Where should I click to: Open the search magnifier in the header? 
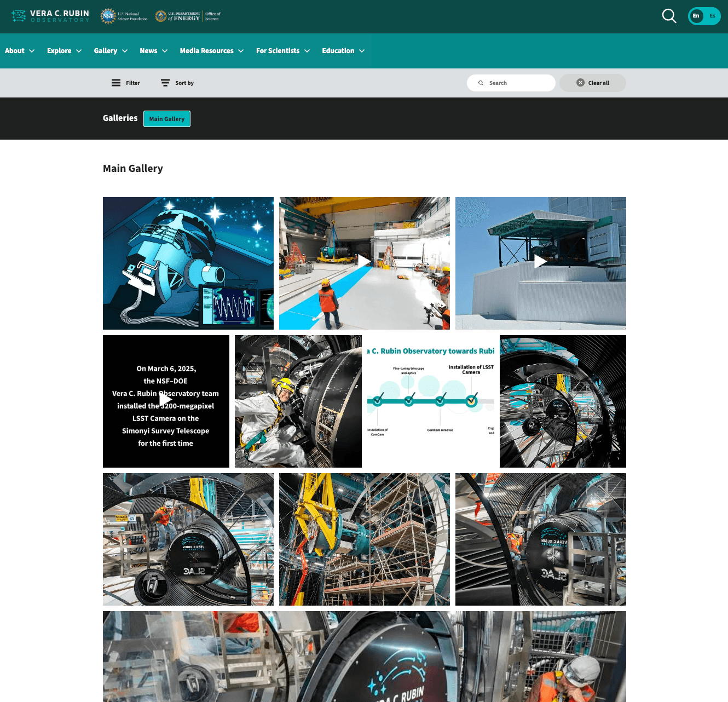(x=669, y=16)
